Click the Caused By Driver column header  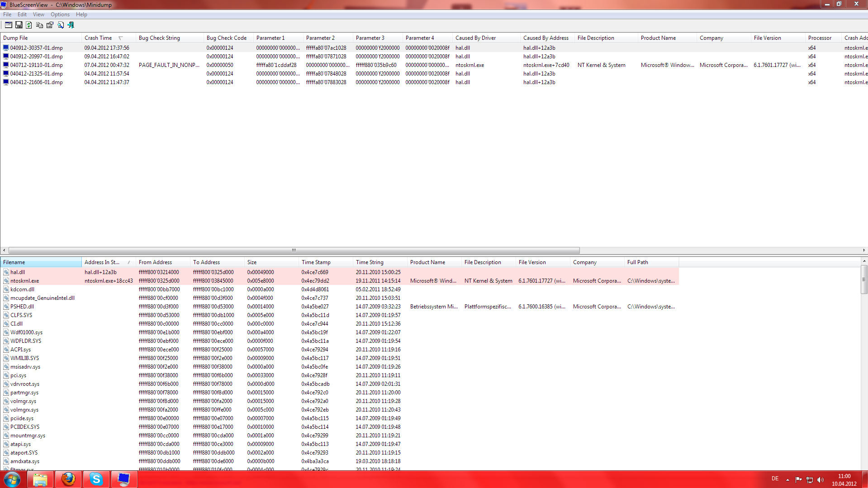(x=475, y=38)
